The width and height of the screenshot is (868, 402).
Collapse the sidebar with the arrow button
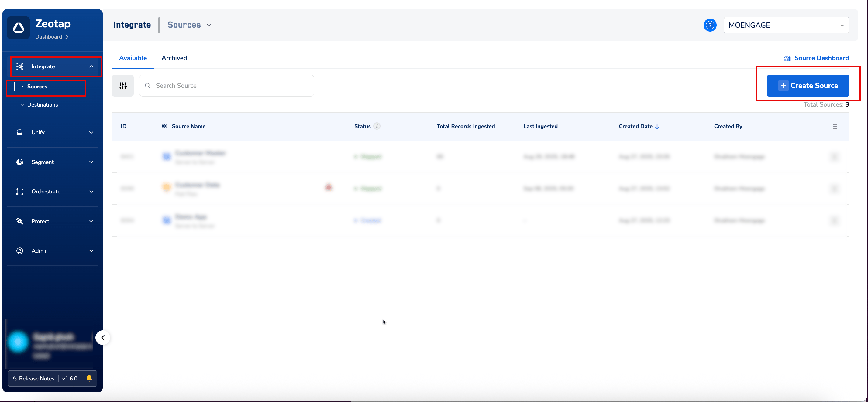pos(103,338)
